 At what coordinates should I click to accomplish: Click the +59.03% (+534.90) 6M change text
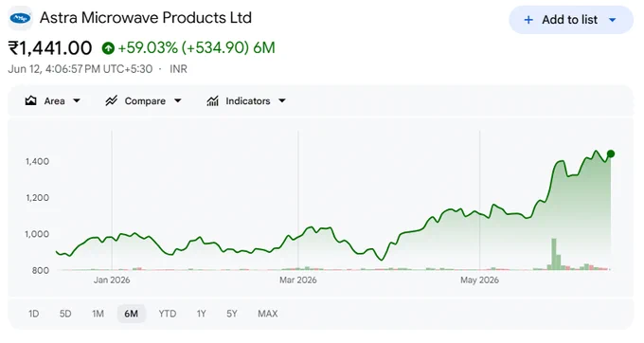(x=196, y=48)
